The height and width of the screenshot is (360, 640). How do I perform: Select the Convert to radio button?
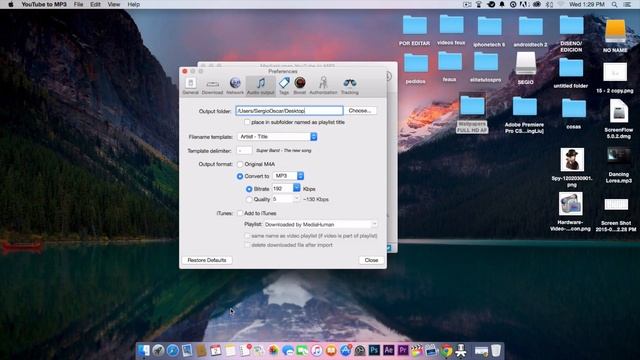point(240,176)
